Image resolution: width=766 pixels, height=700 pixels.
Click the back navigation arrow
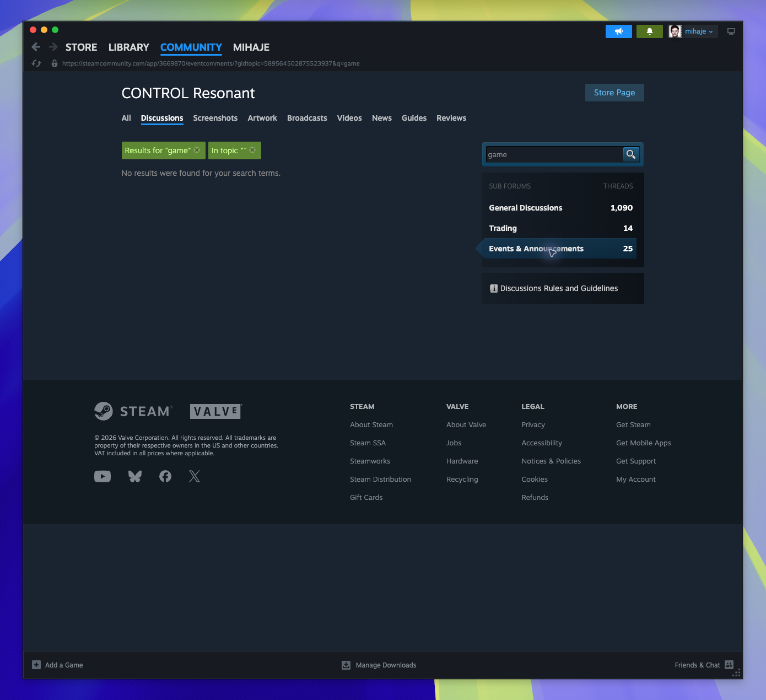[x=36, y=47]
